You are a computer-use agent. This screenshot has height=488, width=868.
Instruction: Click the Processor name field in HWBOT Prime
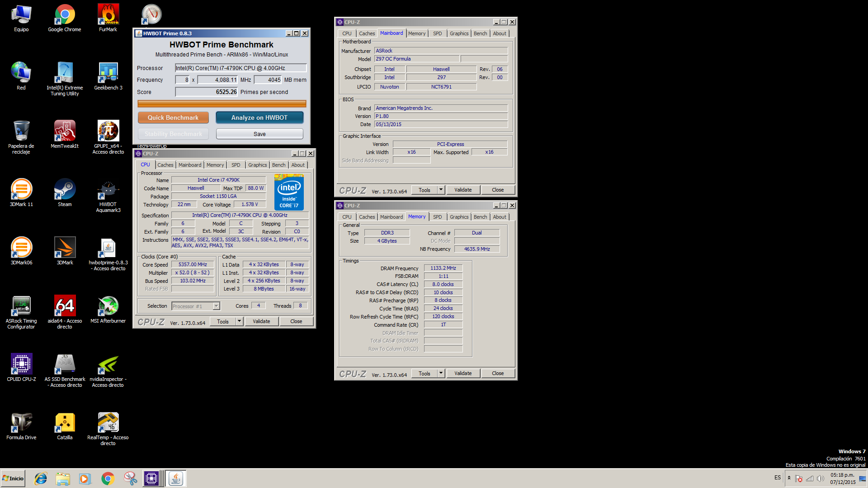[x=241, y=68]
